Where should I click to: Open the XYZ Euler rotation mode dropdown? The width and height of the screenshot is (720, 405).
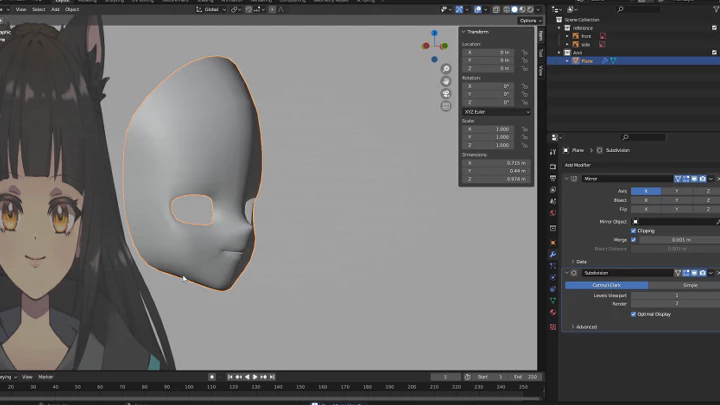(496, 112)
